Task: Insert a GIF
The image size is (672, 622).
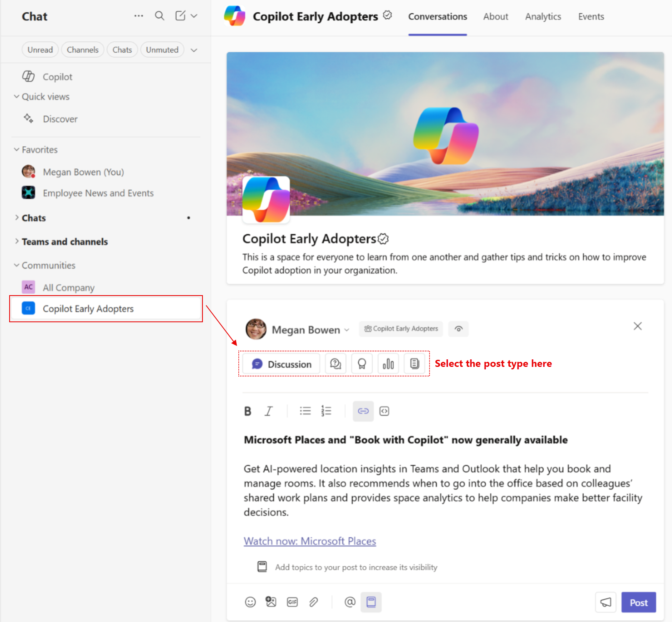Action: (292, 602)
